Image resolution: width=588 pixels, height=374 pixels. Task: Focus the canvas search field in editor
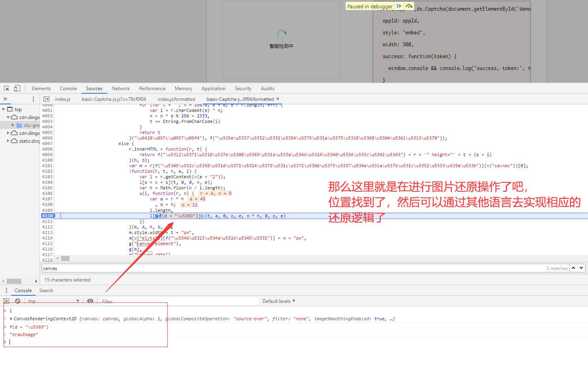coord(293,268)
